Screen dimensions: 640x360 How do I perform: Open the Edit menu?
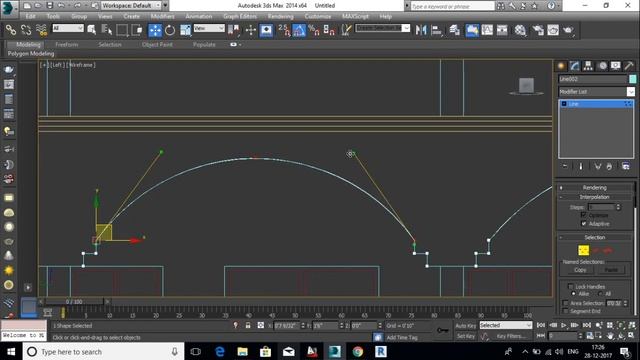pos(31,16)
